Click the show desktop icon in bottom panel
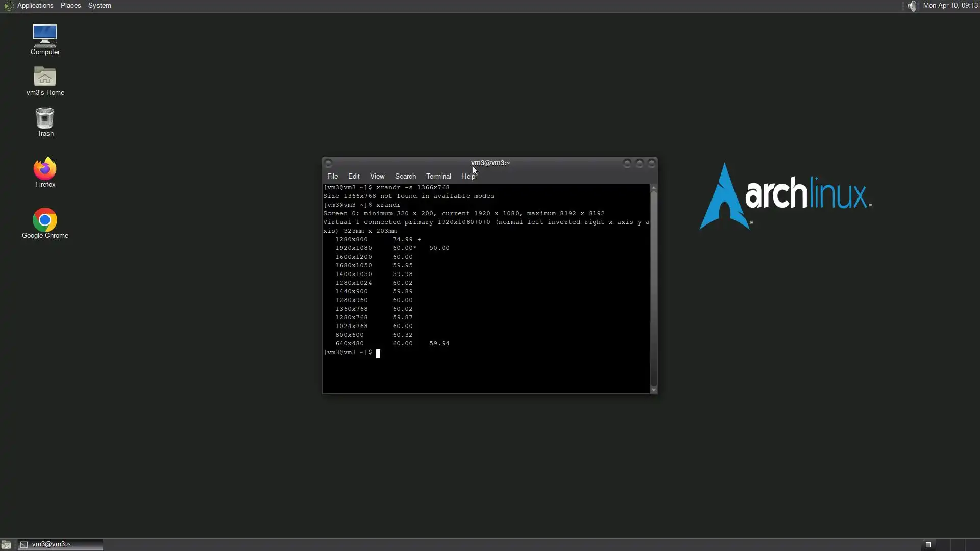Image resolution: width=980 pixels, height=551 pixels. pyautogui.click(x=6, y=544)
